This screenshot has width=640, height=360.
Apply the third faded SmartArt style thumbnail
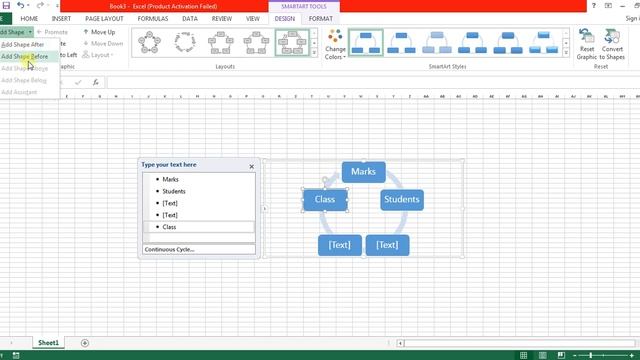tap(437, 42)
